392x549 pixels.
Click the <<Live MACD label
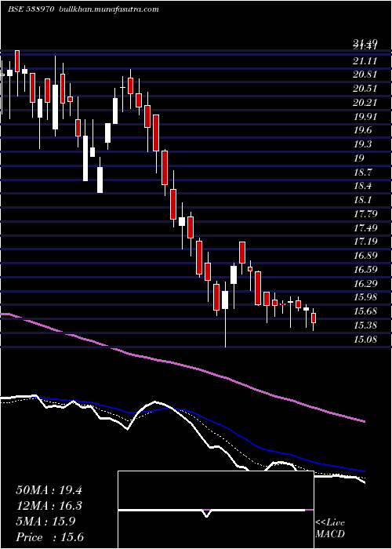pos(330,529)
